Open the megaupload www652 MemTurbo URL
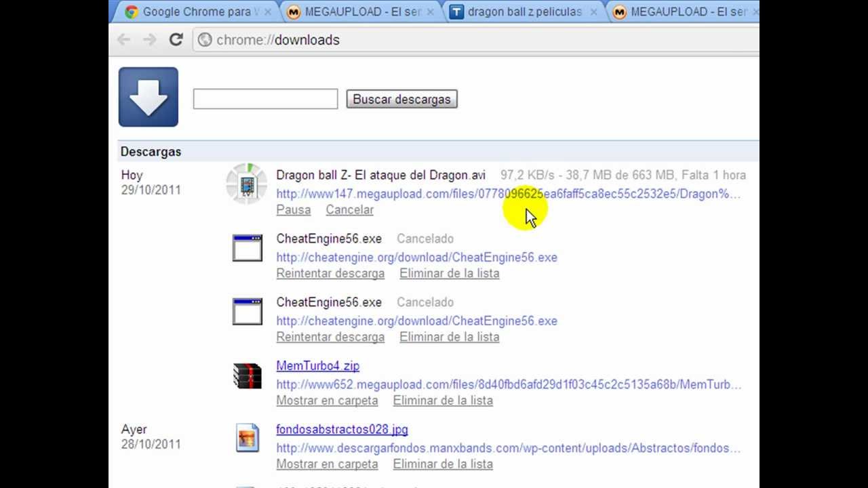The image size is (868, 488). click(x=509, y=385)
